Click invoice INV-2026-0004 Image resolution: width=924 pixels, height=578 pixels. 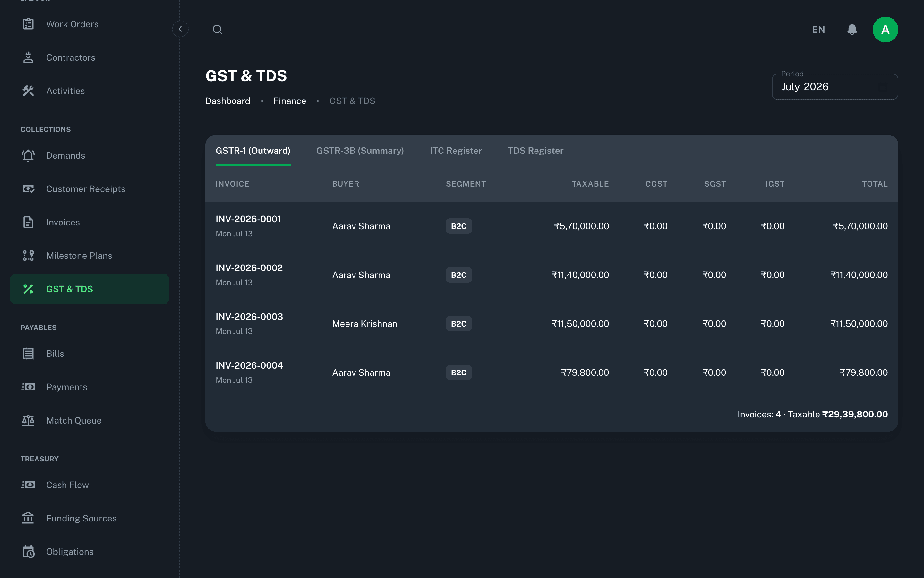point(249,365)
